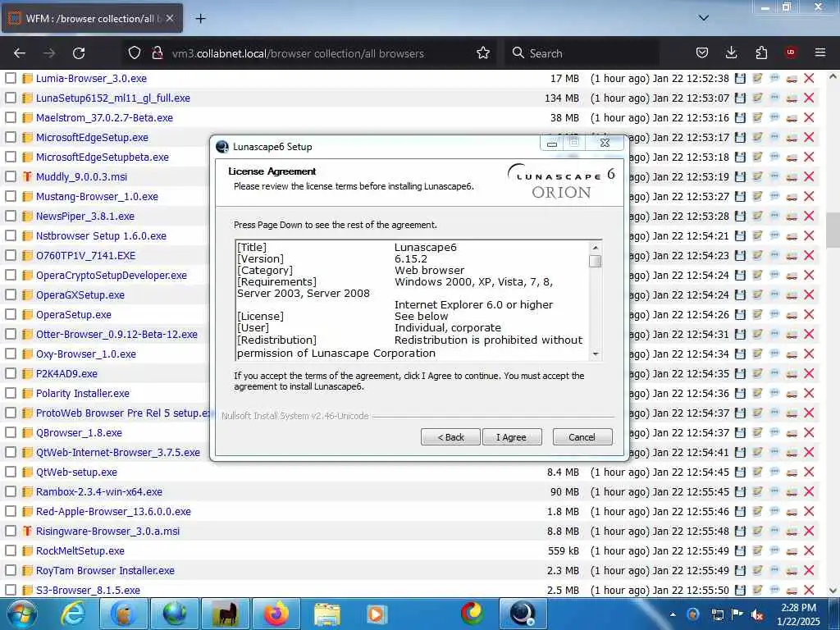Open a new tab with plus button
Screen dimensions: 840x630
[x=200, y=19]
